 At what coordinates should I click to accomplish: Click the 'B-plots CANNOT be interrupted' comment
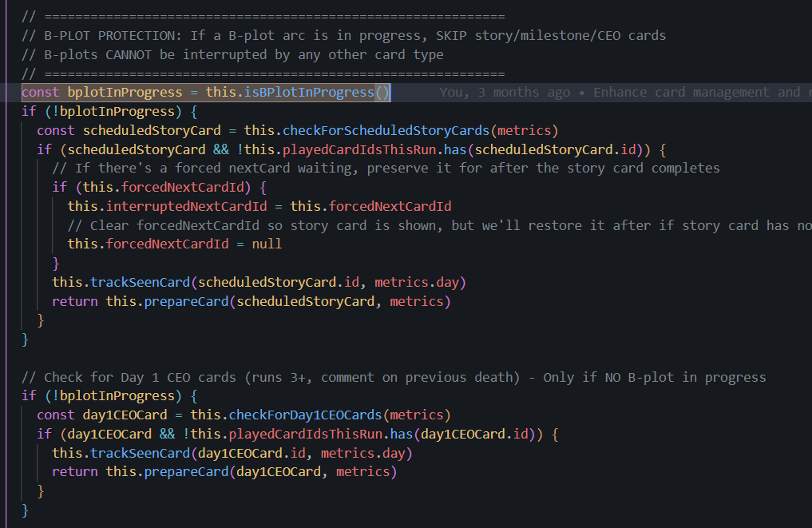(232, 54)
